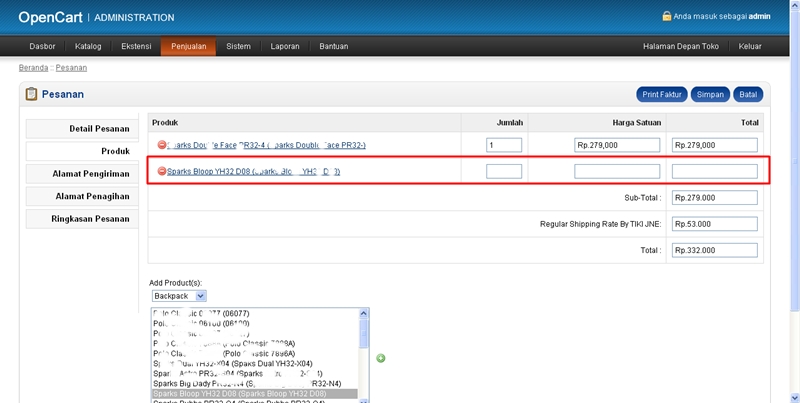Open the Backpack category dropdown
The height and width of the screenshot is (403, 800).
tap(179, 296)
